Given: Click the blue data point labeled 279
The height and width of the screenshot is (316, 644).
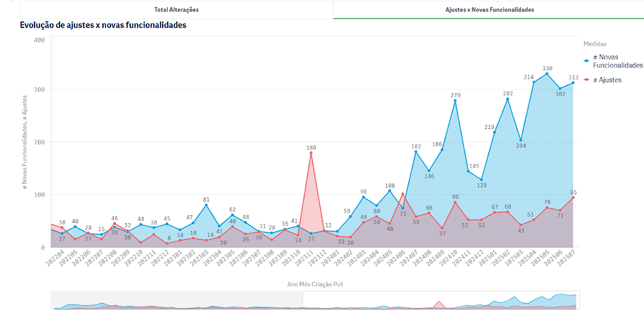Looking at the screenshot, I should (455, 101).
